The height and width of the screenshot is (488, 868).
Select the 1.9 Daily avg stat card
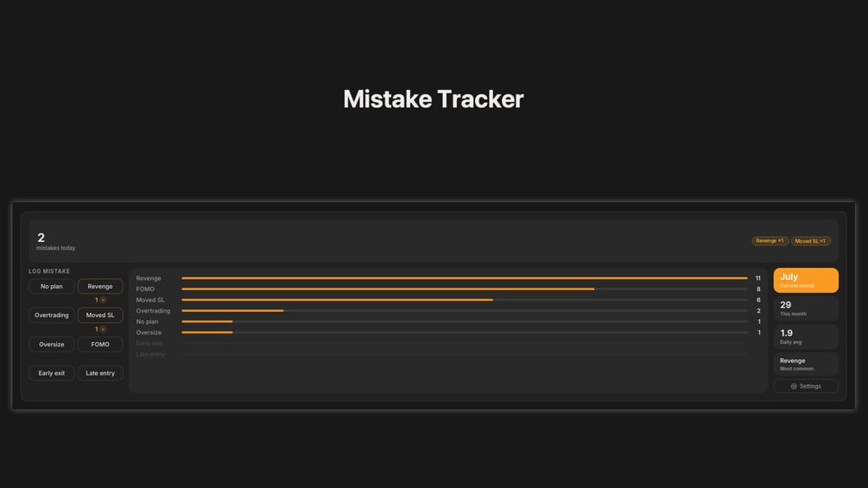806,337
